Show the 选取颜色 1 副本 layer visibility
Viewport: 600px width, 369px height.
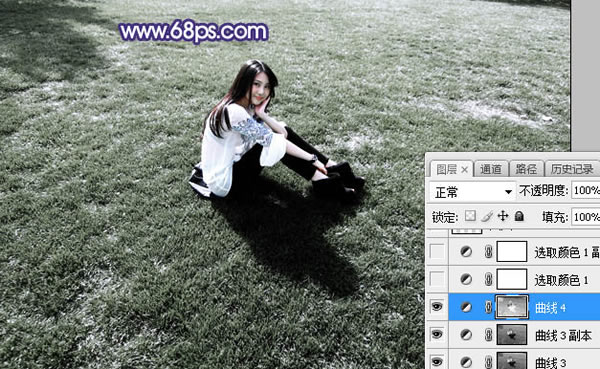(437, 251)
